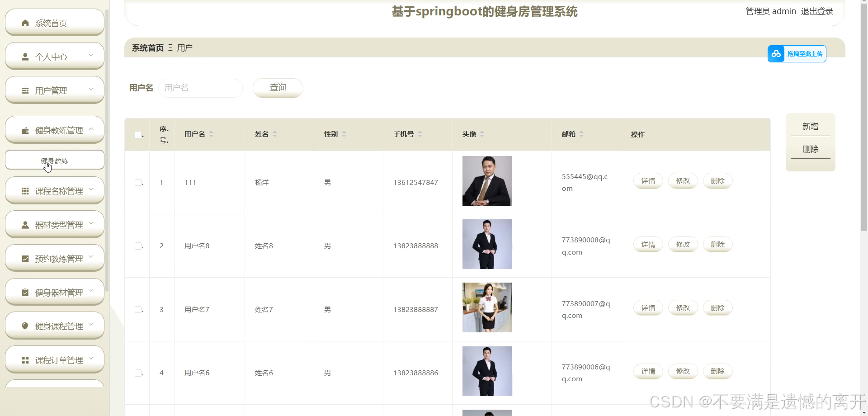The image size is (868, 416).
Task: Click the cloud upload icon 拖拽至此上传
Action: point(776,54)
